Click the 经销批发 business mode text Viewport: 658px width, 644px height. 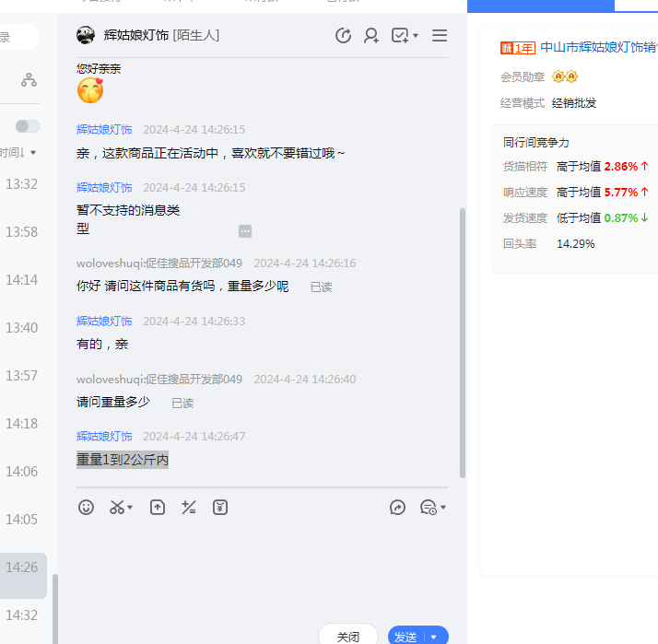click(574, 103)
